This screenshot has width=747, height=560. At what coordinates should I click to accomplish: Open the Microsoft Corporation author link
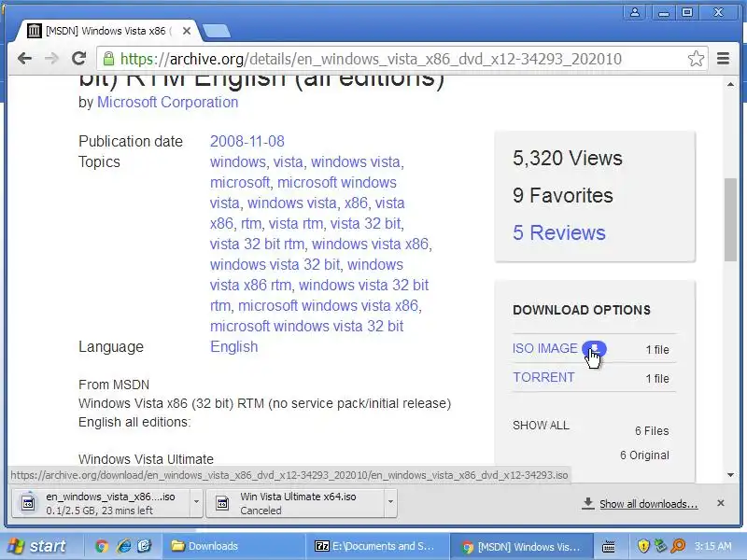(168, 102)
